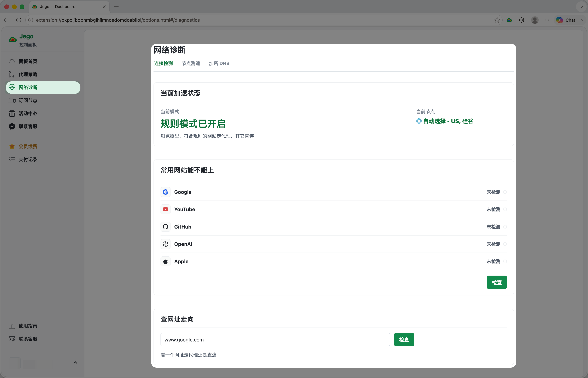Expand the account menu chevron in sidebar
This screenshot has height=378, width=588.
pos(75,363)
